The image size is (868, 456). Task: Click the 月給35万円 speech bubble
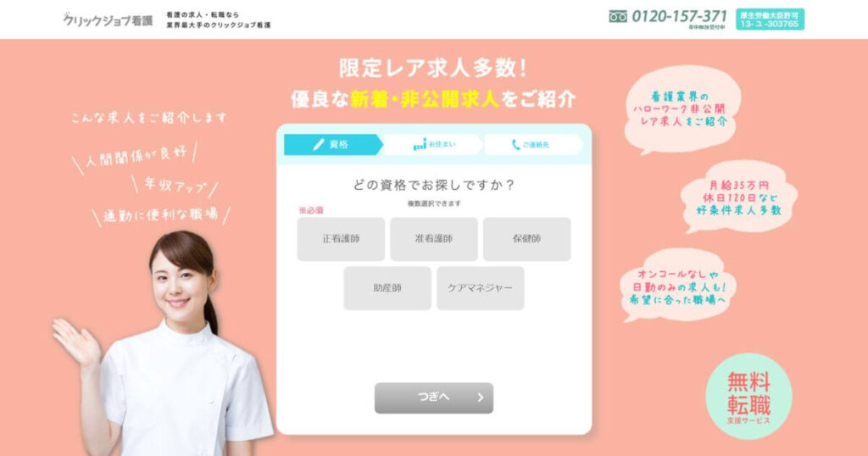tap(738, 197)
